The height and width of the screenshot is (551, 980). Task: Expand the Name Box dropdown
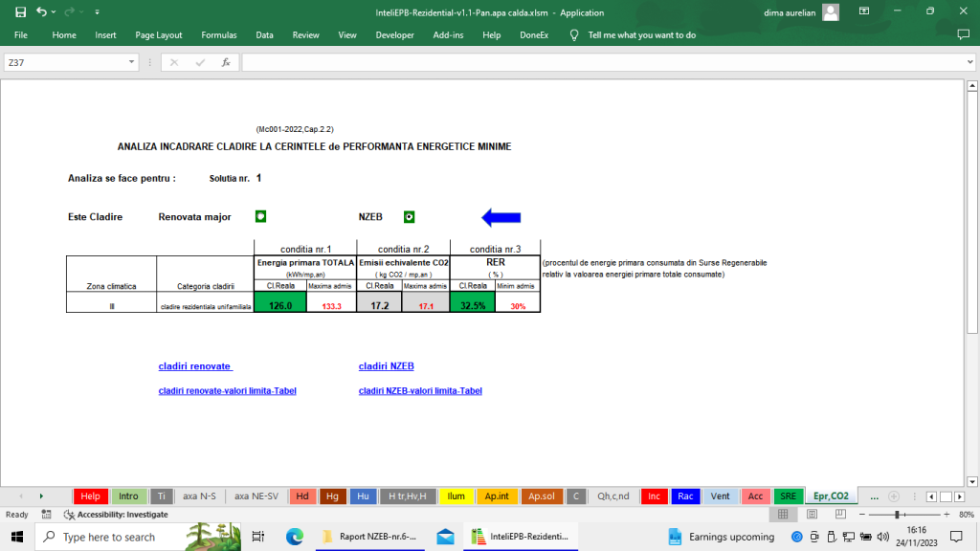pyautogui.click(x=132, y=62)
